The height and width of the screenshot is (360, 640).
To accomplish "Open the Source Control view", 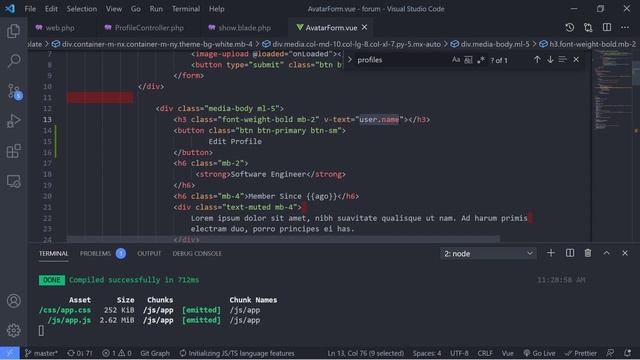I will [x=14, y=91].
